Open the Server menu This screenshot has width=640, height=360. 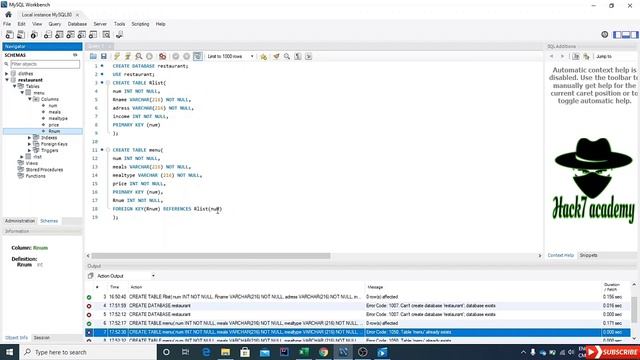[100, 24]
